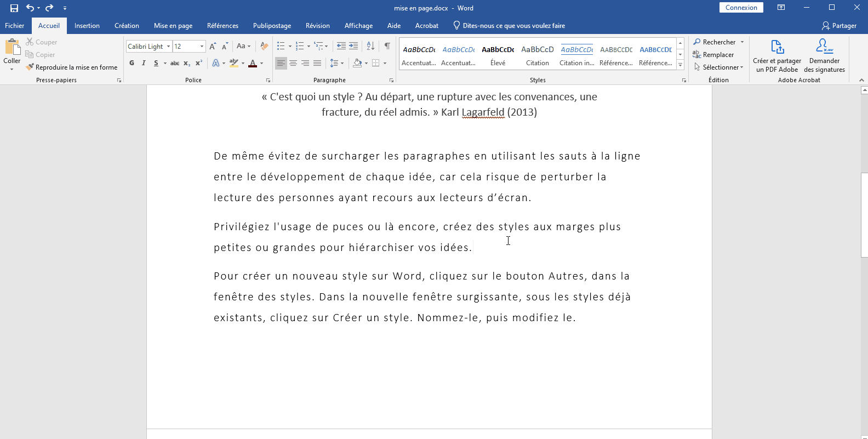This screenshot has height=439, width=868.
Task: Click Créer et partager un PDF Adobe
Action: (777, 55)
